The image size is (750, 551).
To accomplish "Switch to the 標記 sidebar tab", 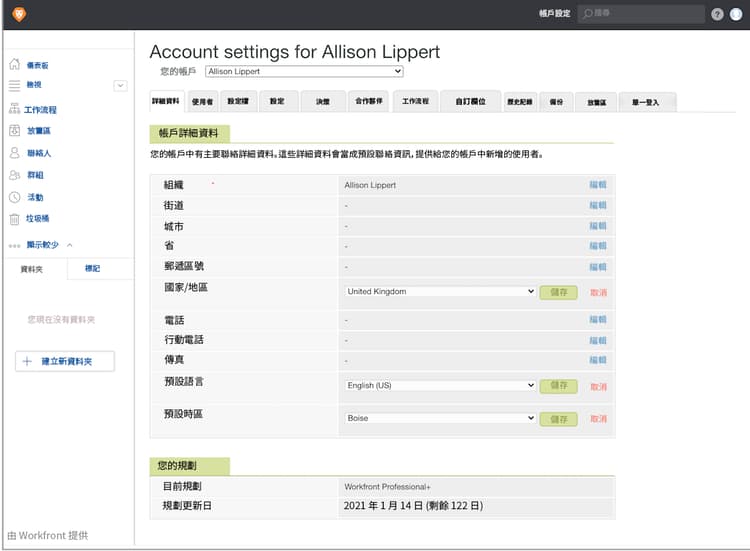I will pos(93,268).
